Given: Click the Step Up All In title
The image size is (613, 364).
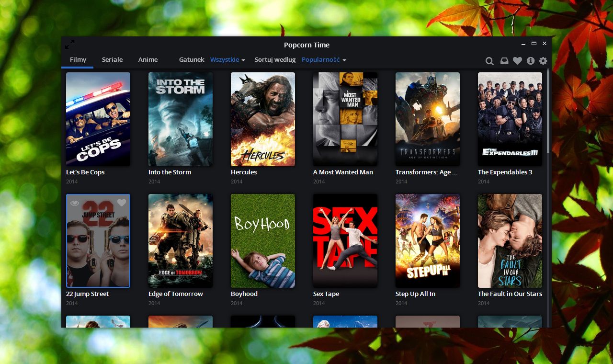Looking at the screenshot, I should (416, 294).
